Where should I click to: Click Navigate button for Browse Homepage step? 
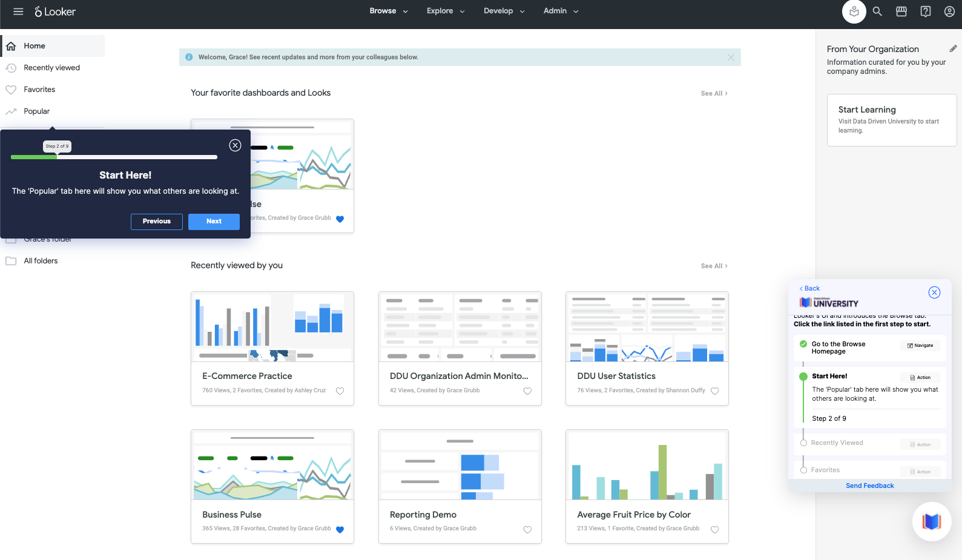920,346
